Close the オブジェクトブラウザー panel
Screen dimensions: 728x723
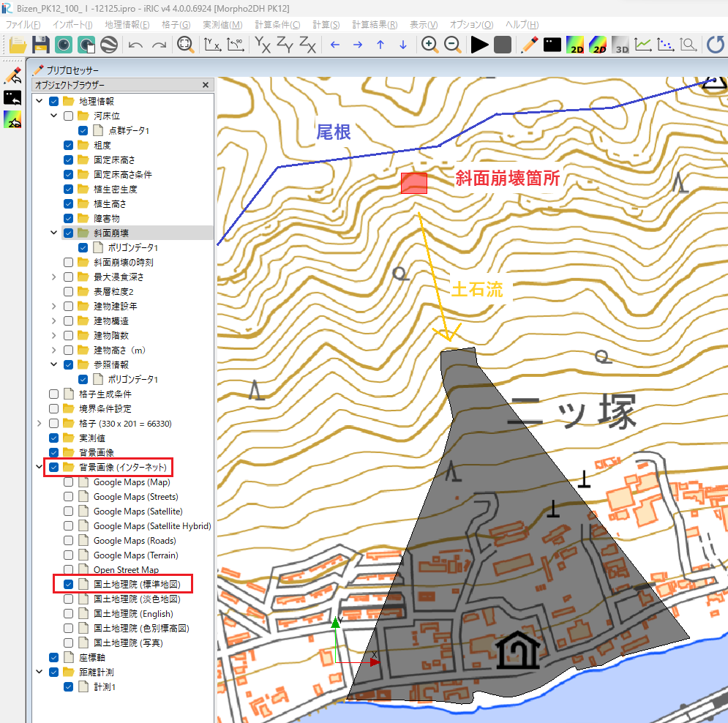point(206,85)
